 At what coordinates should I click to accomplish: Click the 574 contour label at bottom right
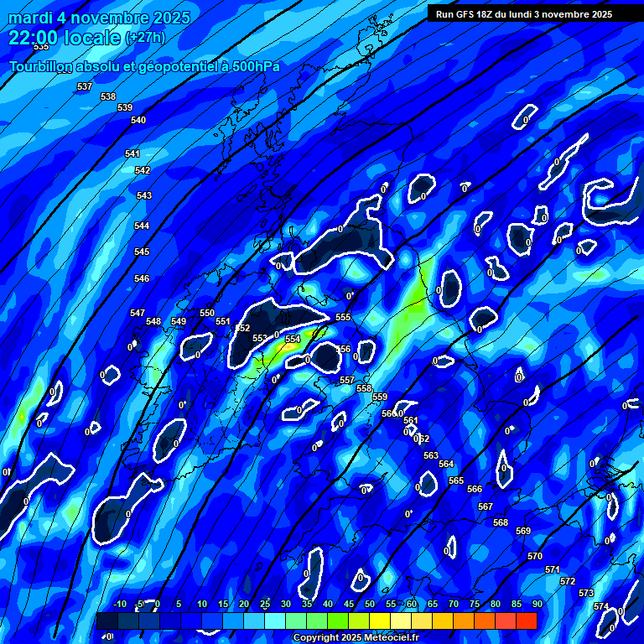click(x=601, y=606)
